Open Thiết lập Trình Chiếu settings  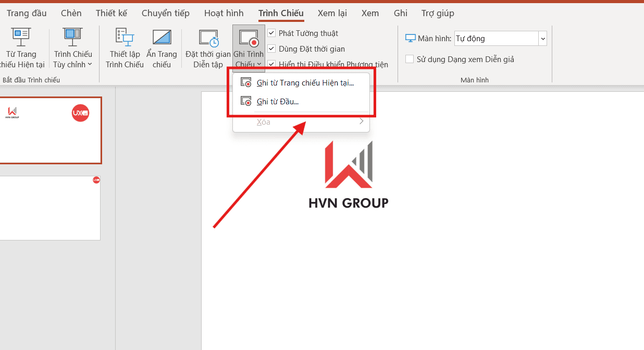(x=125, y=37)
